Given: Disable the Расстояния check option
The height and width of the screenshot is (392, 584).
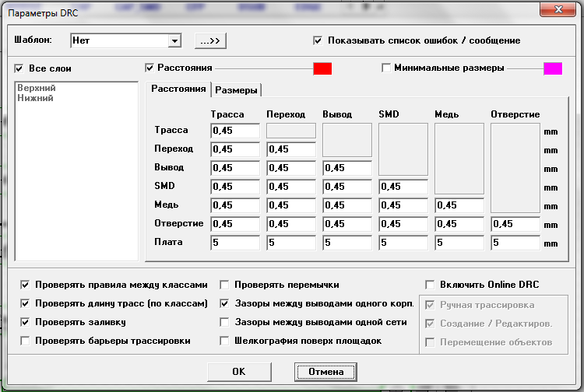Looking at the screenshot, I should click(150, 68).
